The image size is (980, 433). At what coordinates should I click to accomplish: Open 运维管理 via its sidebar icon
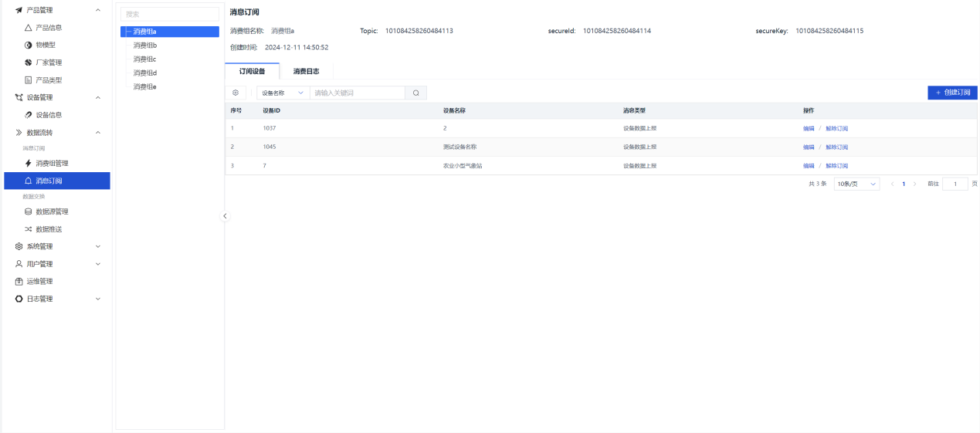tap(19, 282)
